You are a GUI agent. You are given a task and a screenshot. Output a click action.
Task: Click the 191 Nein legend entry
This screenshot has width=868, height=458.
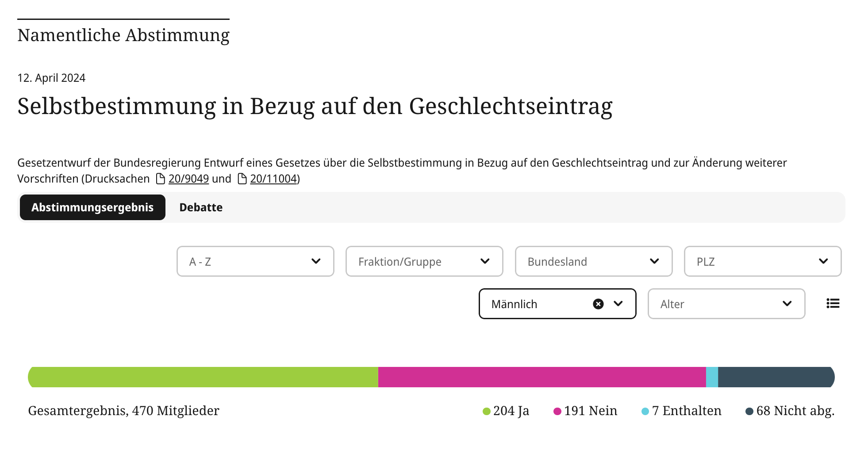(x=585, y=411)
